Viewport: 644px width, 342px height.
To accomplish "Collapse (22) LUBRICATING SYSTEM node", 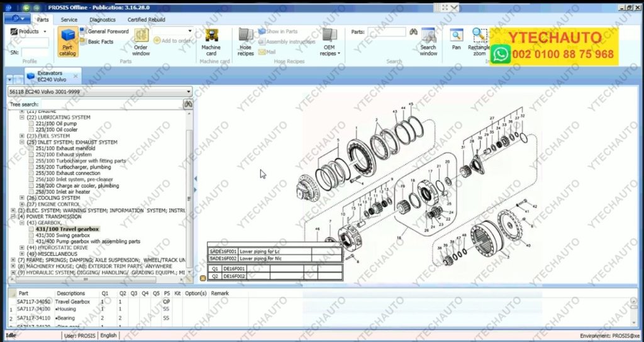I will 22,118.
